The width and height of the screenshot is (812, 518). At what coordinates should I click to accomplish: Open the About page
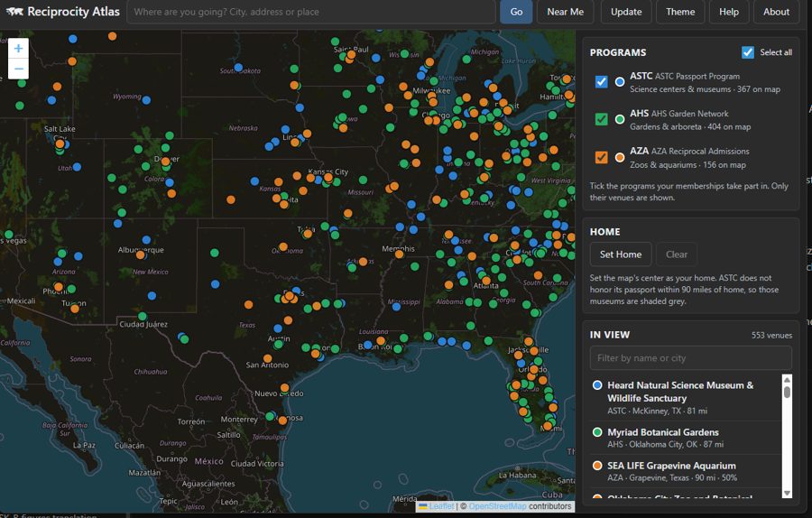(776, 12)
